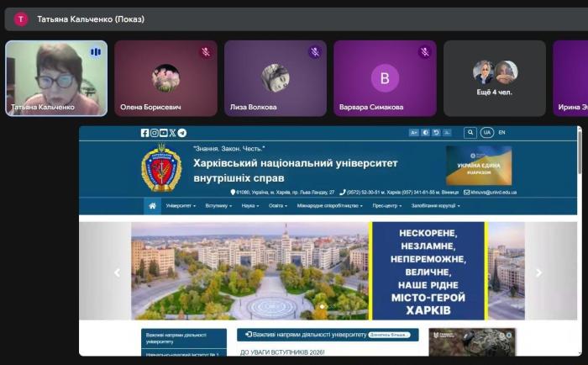The height and width of the screenshot is (365, 588).
Task: Click the map pin address icon
Action: pyautogui.click(x=233, y=193)
